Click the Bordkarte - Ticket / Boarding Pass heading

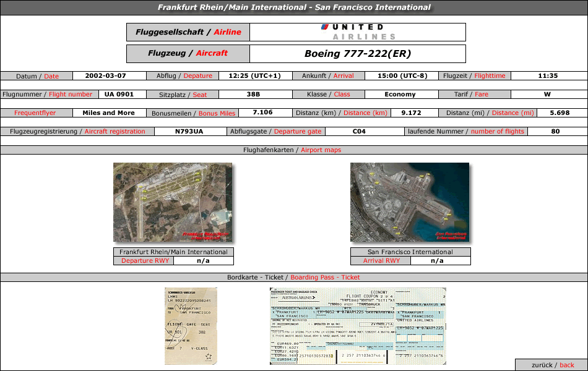pyautogui.click(x=293, y=277)
